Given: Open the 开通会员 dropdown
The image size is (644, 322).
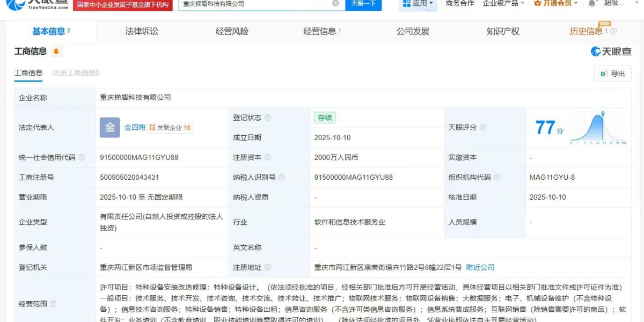Looking at the screenshot, I should (x=555, y=3).
